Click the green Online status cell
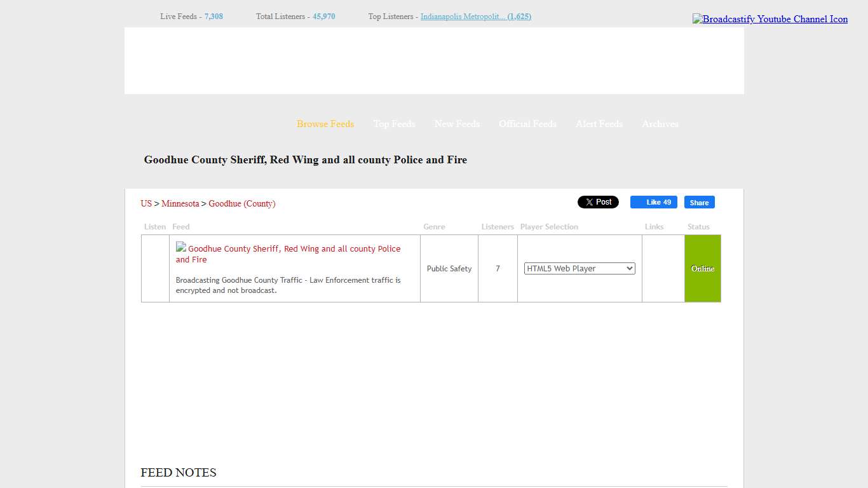868x488 pixels. point(702,269)
